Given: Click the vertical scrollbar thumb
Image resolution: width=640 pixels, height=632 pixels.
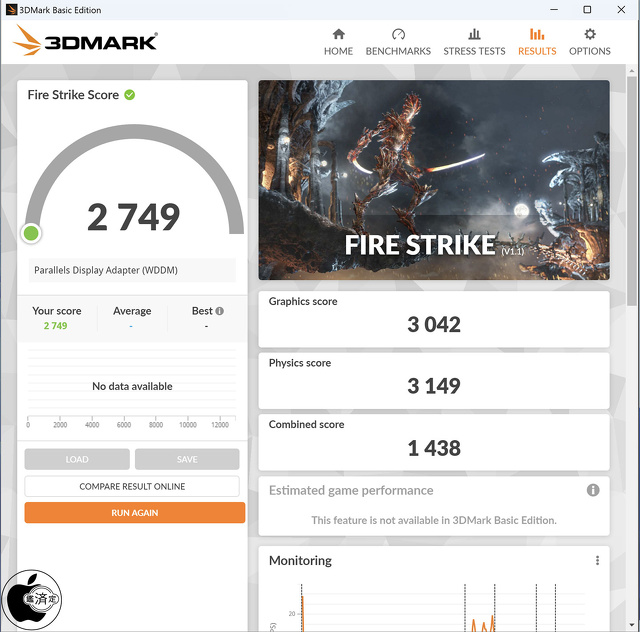Looking at the screenshot, I should click(x=631, y=190).
